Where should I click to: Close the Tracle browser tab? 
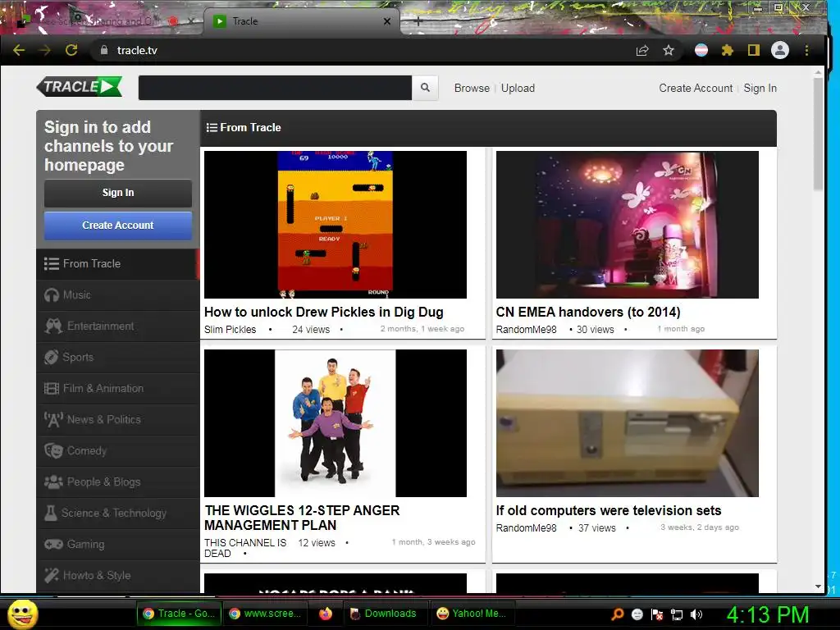387,21
